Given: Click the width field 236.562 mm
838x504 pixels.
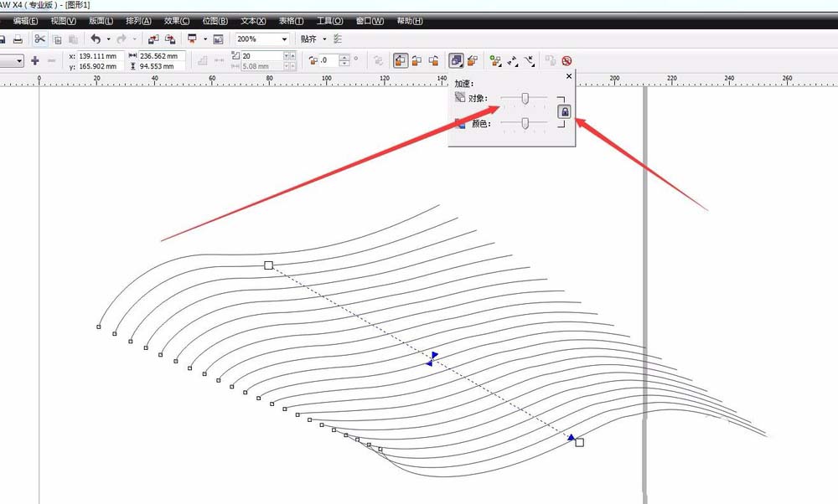Looking at the screenshot, I should pyautogui.click(x=162, y=55).
